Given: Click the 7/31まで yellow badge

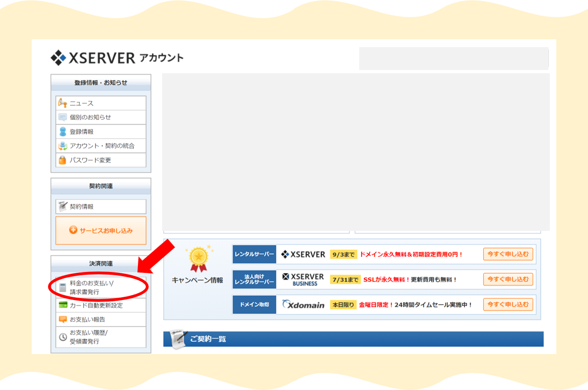Looking at the screenshot, I should click(345, 280).
